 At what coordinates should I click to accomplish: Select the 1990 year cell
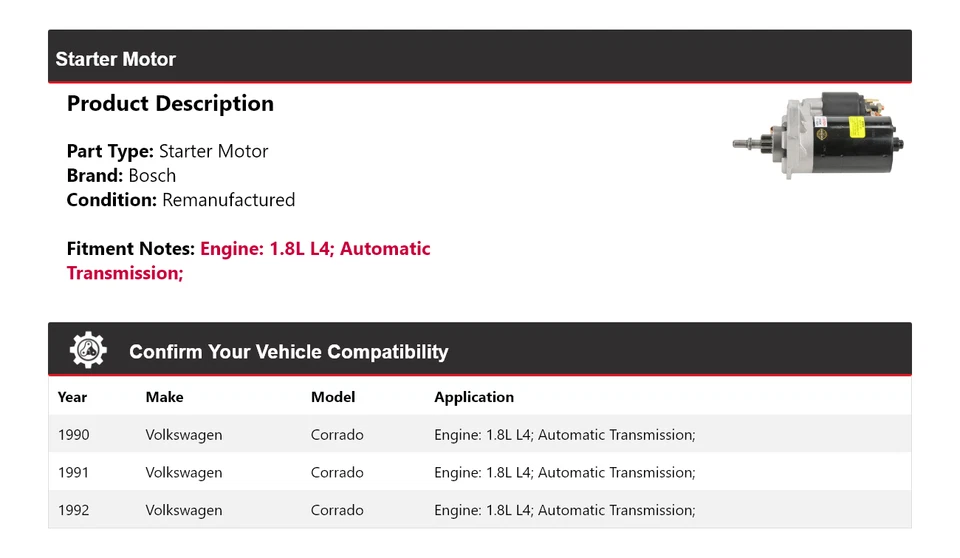[73, 435]
